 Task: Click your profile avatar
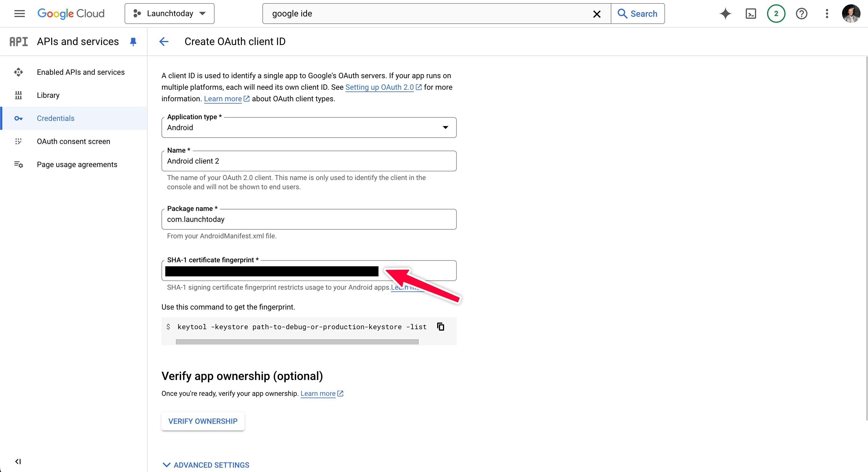click(x=851, y=14)
